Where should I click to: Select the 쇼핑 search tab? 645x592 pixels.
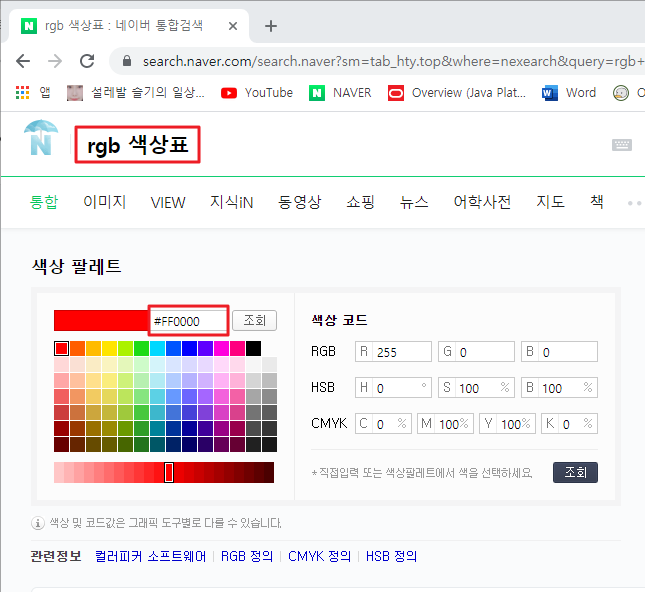point(360,202)
